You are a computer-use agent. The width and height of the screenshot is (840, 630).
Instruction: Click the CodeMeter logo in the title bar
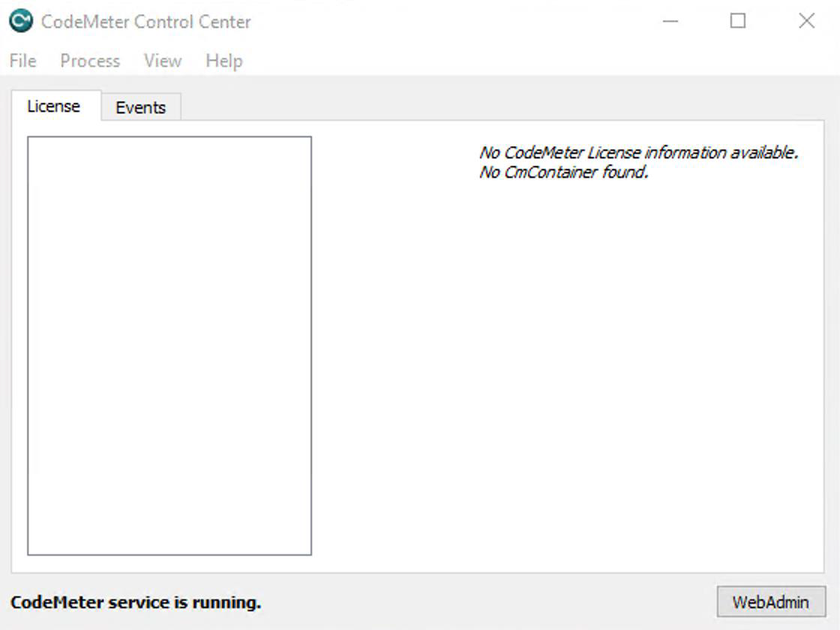click(x=20, y=21)
